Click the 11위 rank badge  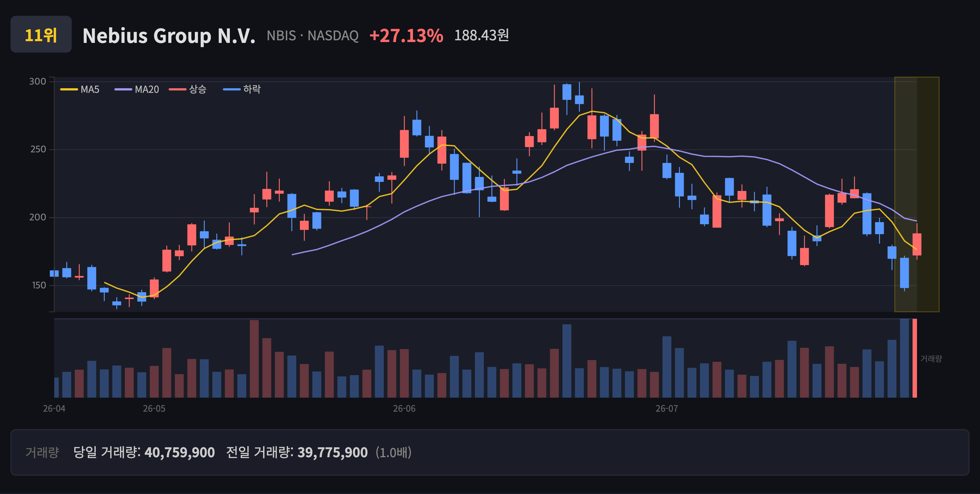(x=41, y=34)
